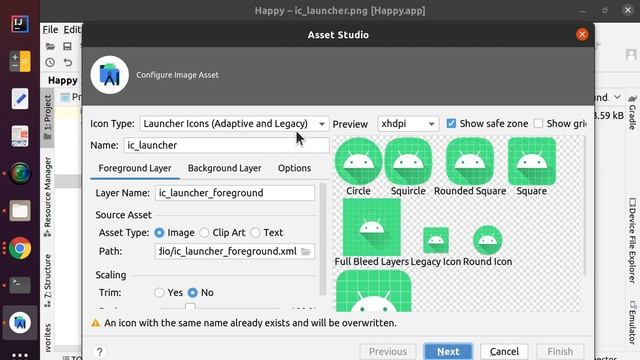Click the save-all toolbar icon

click(67, 46)
